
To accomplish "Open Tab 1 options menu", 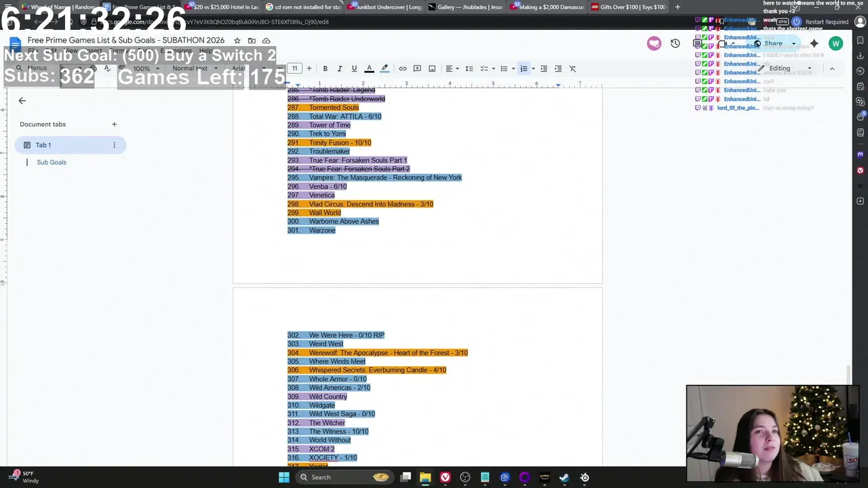I will 114,145.
